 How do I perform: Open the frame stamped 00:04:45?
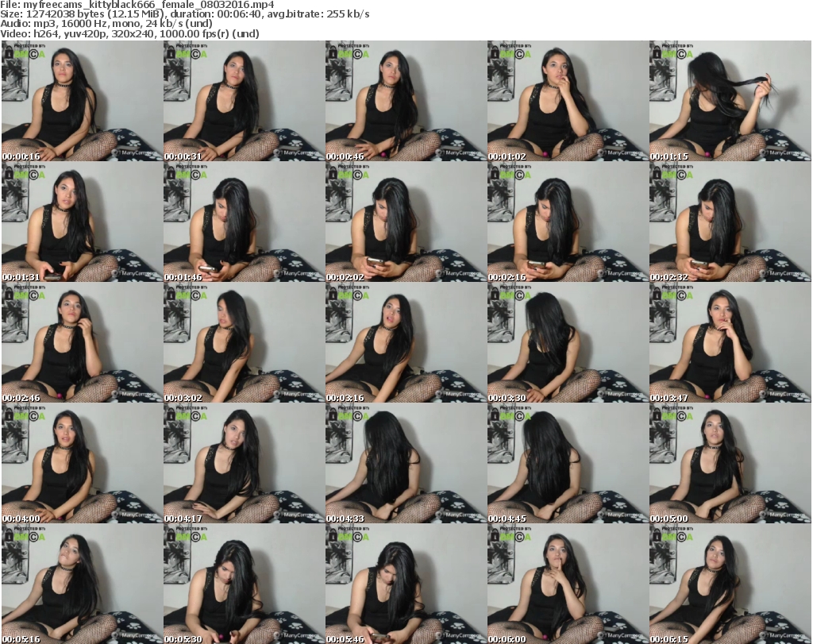pos(568,463)
